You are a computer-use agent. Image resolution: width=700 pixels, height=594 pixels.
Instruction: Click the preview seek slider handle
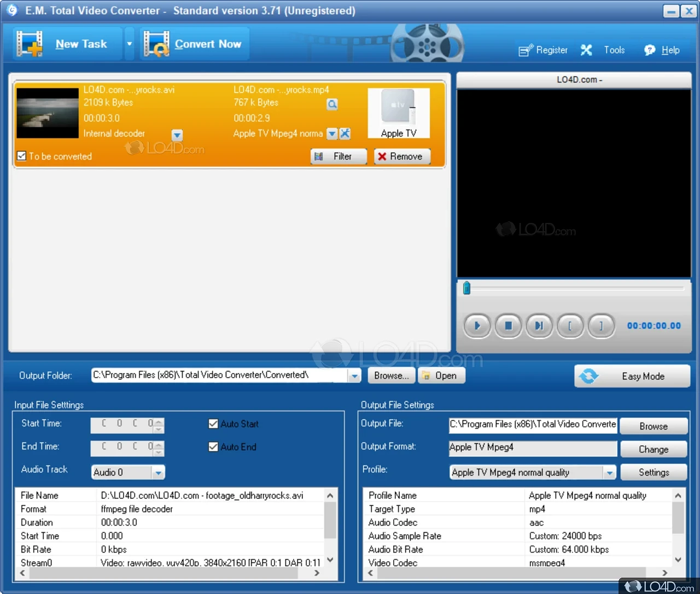[466, 287]
